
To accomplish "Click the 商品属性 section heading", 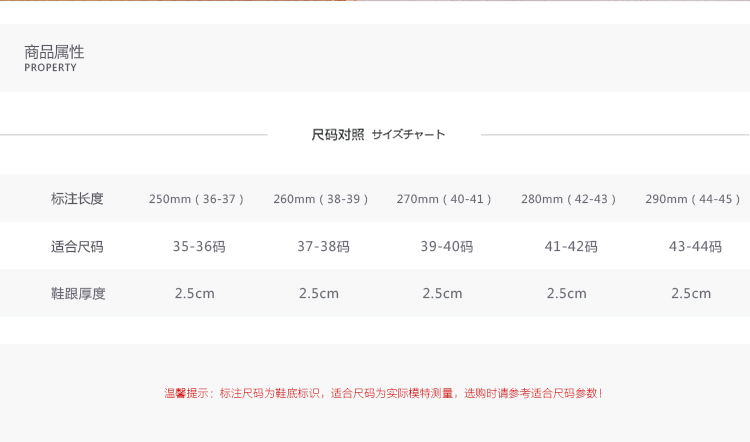I will click(54, 52).
